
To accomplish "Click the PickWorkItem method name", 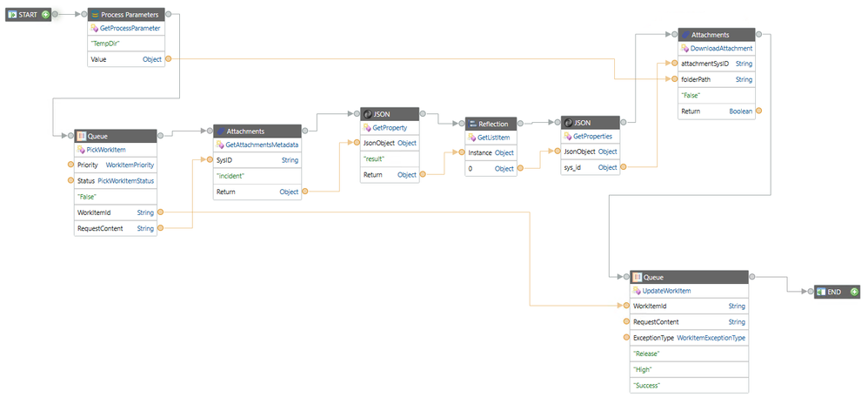I will click(106, 149).
